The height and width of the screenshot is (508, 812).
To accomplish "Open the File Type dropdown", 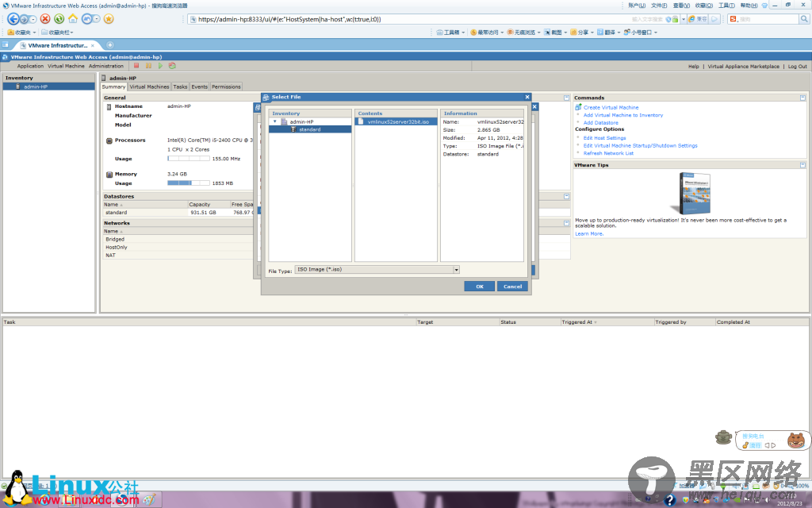I will tap(456, 270).
